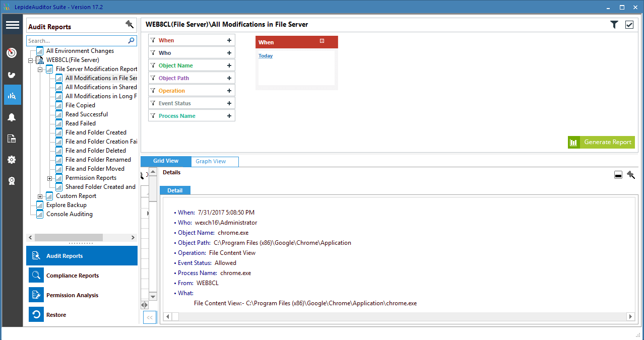Collapse File Server Modification Reports node

tap(40, 69)
